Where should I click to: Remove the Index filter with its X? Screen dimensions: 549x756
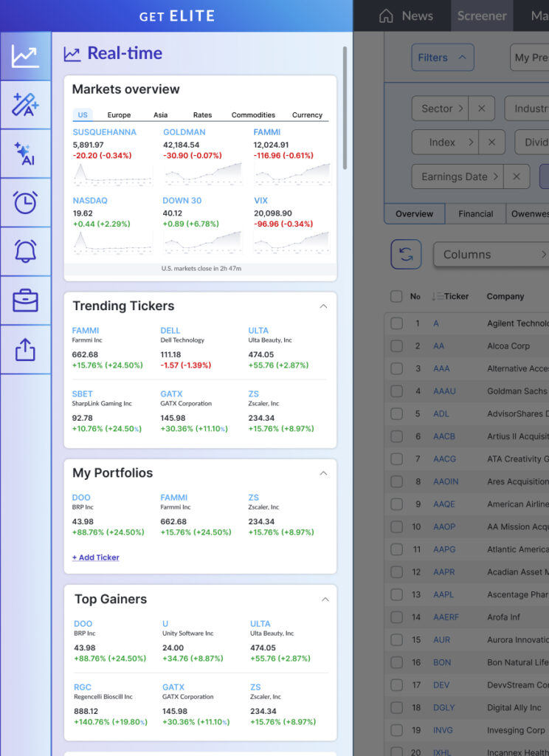[491, 142]
